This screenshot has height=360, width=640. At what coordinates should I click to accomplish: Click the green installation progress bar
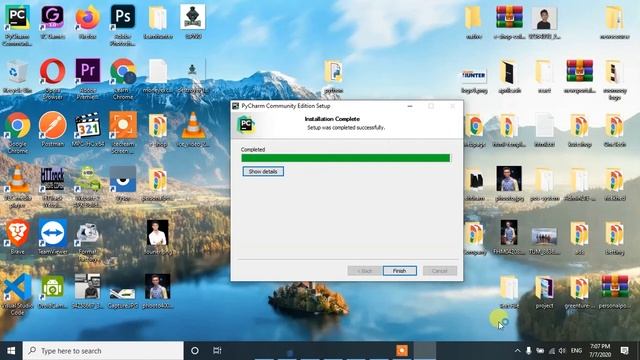point(345,158)
